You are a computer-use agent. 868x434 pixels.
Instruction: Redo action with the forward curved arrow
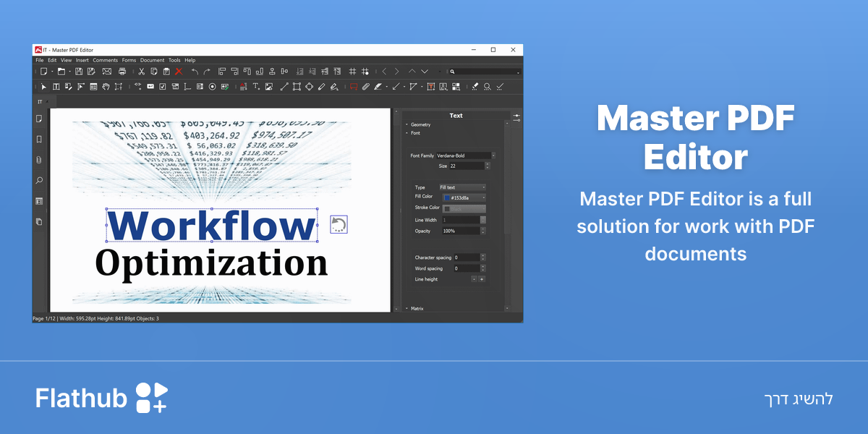pos(207,72)
